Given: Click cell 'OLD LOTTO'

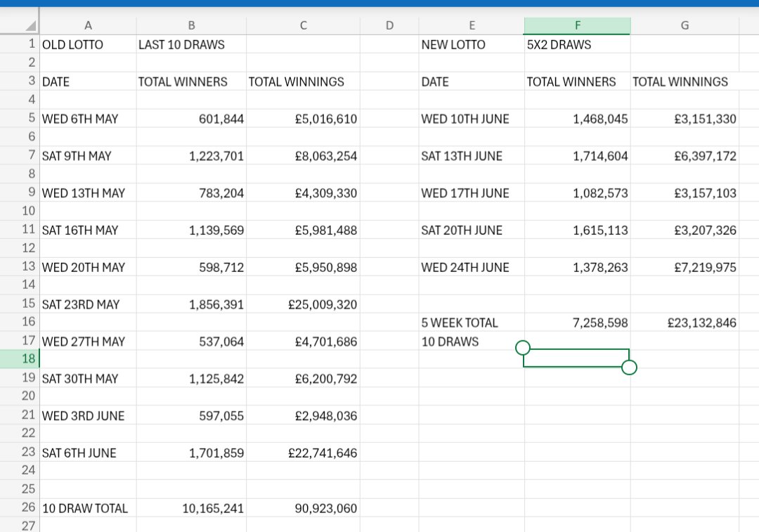Looking at the screenshot, I should pos(88,44).
